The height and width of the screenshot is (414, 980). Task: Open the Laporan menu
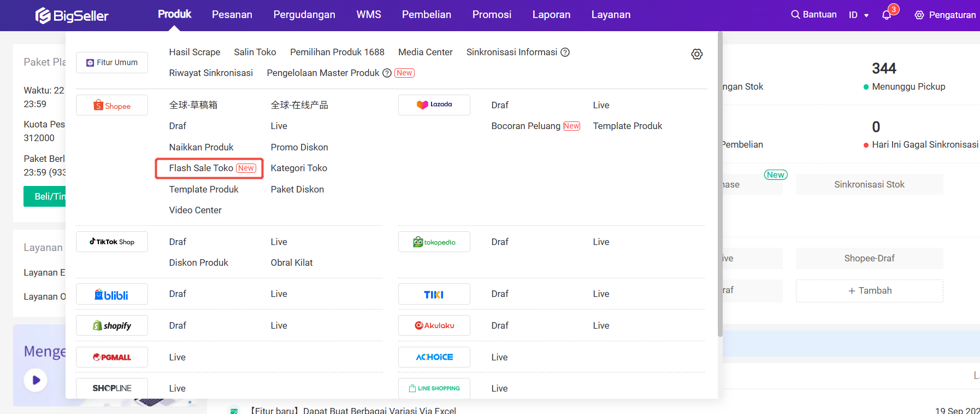tap(551, 15)
